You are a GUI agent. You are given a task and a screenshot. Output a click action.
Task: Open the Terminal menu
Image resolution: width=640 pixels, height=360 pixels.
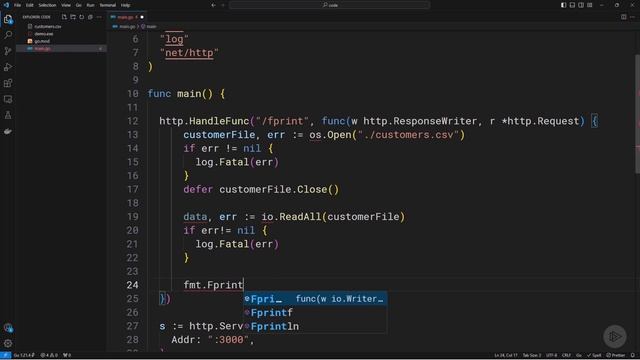pyautogui.click(x=107, y=5)
